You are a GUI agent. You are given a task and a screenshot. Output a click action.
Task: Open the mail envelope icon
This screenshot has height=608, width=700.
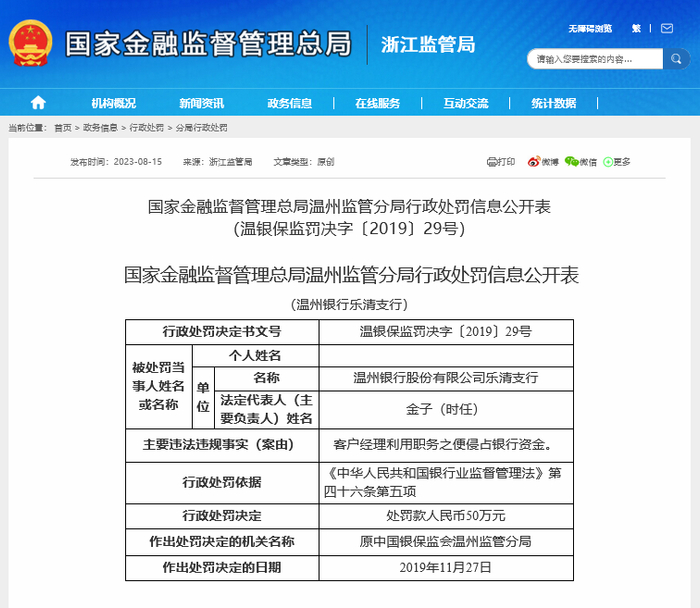(x=667, y=29)
